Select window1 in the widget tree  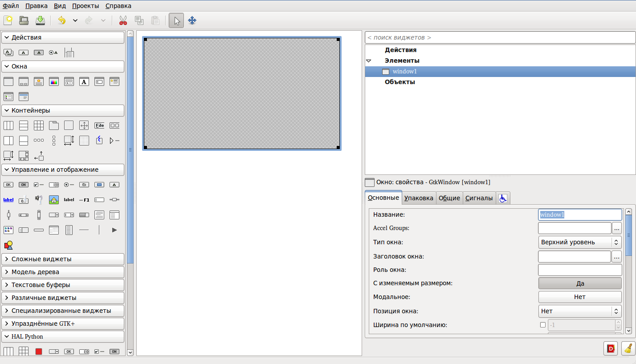[500, 71]
